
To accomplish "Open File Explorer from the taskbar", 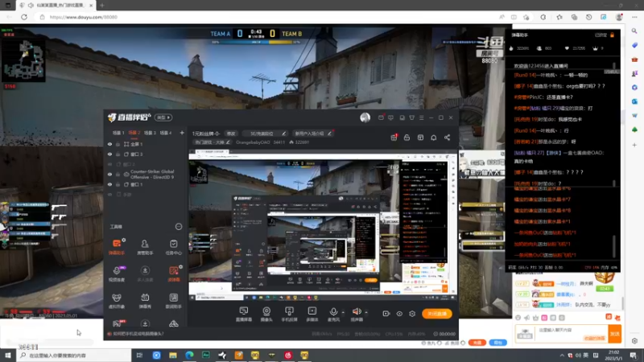I will pos(173,356).
